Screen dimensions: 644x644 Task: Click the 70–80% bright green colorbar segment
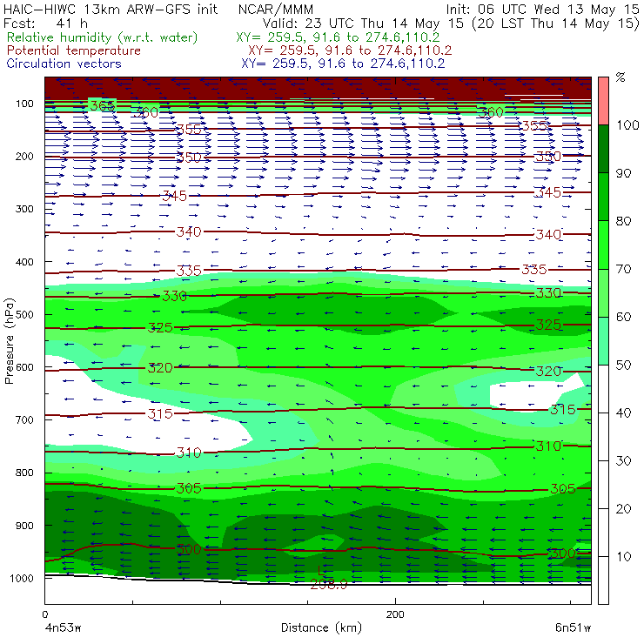[603, 245]
